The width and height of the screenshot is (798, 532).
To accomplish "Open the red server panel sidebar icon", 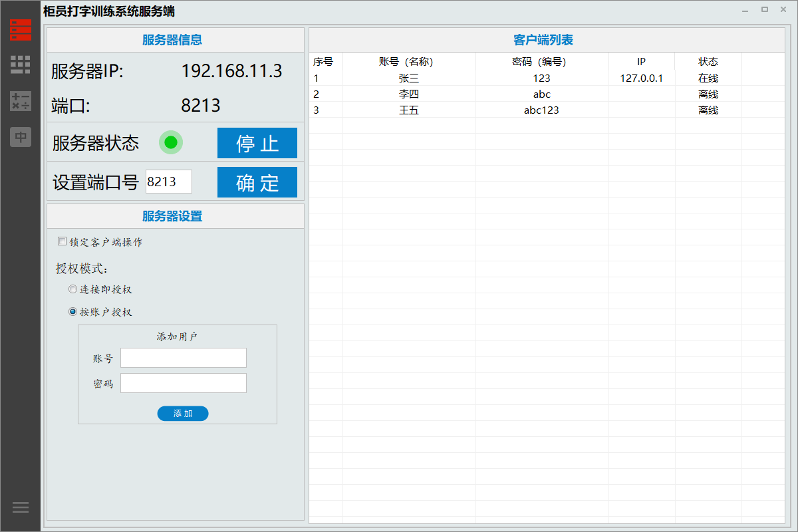I will 21,30.
